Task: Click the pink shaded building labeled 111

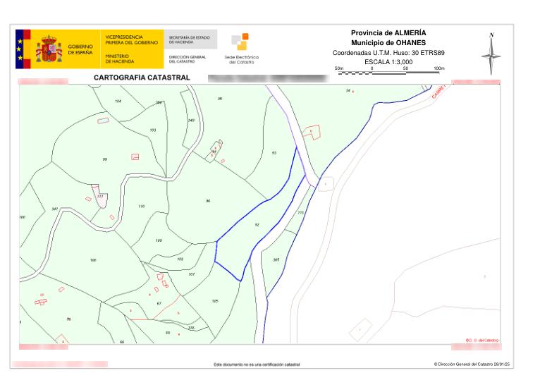Action: click(100, 196)
